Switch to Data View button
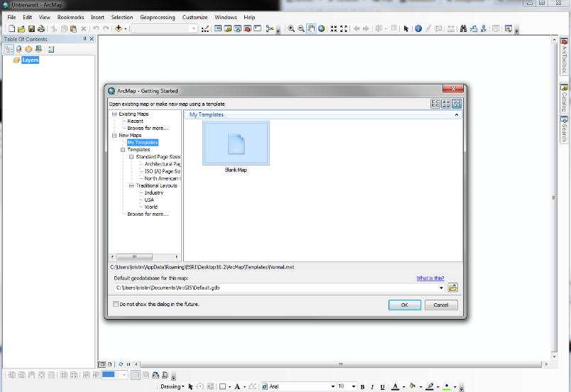The image size is (571, 392). click(102, 364)
